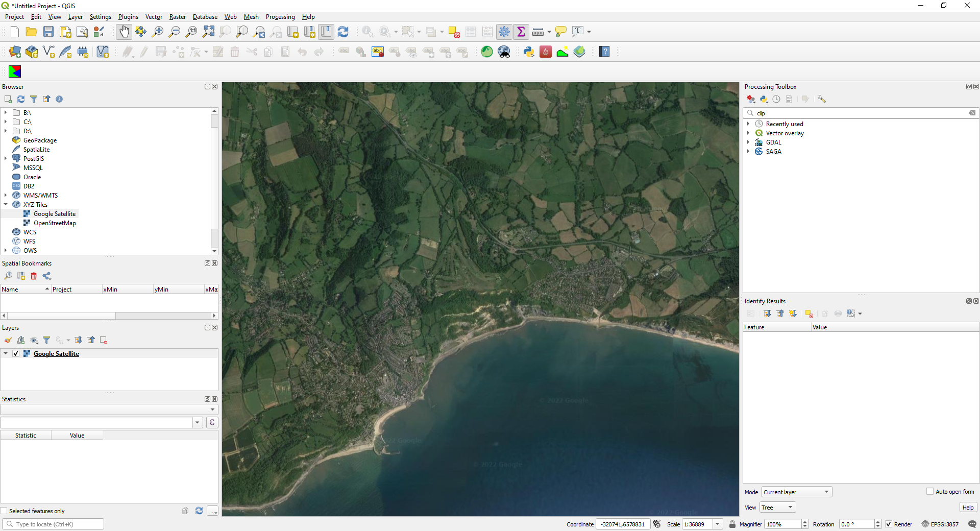
Task: Click the log messages speech bubble icon
Action: pyautogui.click(x=972, y=524)
